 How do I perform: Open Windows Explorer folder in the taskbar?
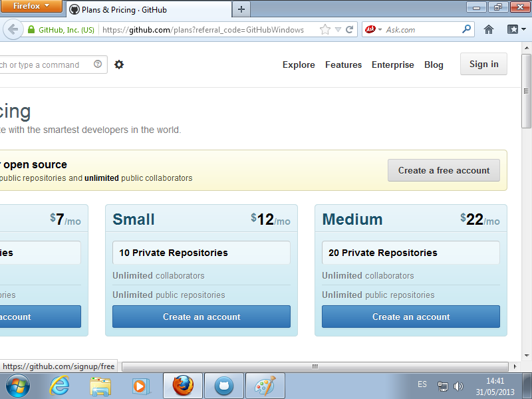tap(100, 386)
